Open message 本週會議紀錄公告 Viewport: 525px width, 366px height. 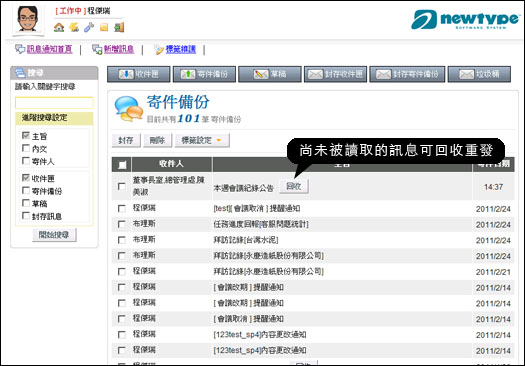click(243, 188)
